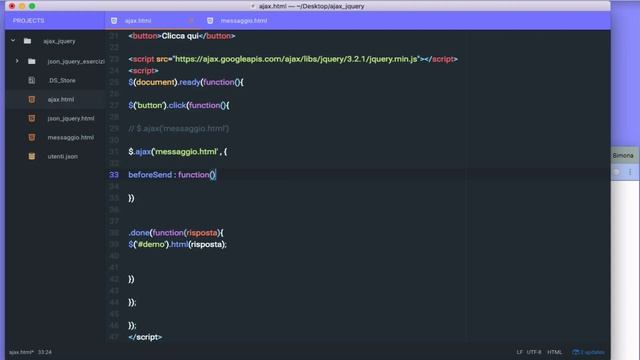
Task: Select .DS_Store in project tree
Action: [62, 80]
